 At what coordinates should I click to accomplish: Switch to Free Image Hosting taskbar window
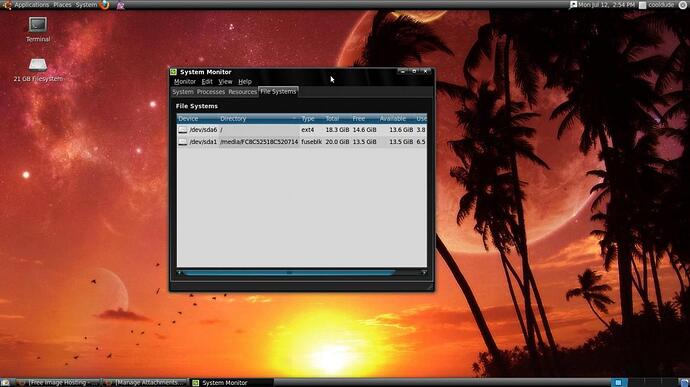[57, 383]
